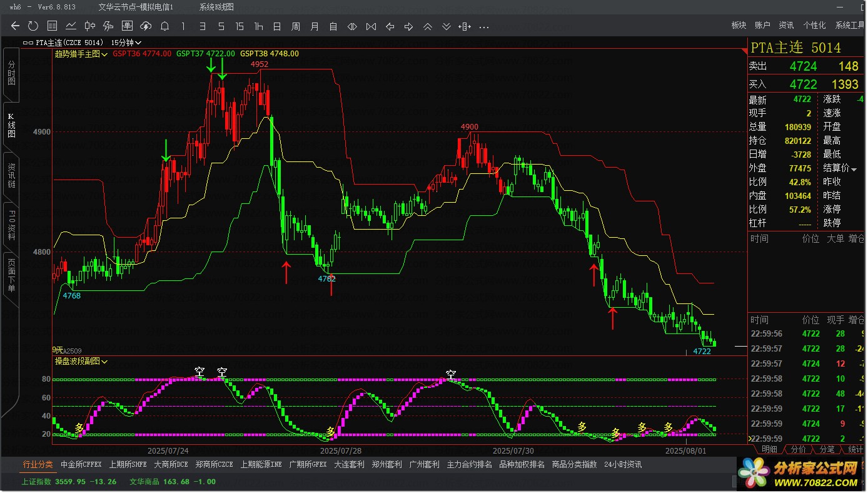Click the double chevron up icon
868x493 pixels.
click(427, 26)
